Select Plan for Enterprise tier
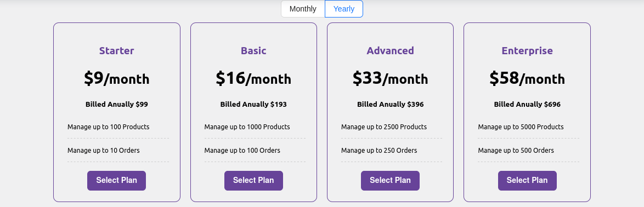 click(527, 181)
